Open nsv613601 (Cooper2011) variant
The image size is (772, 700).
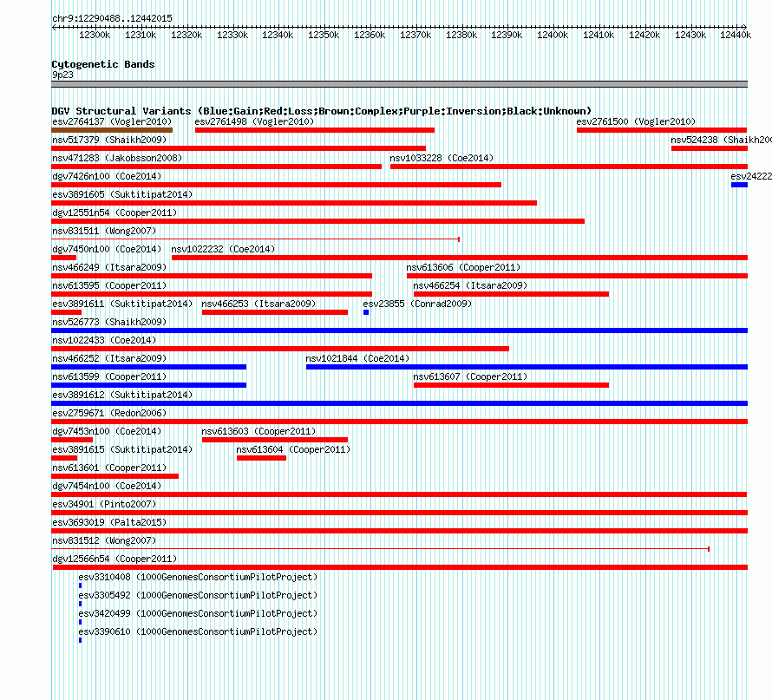109,468
